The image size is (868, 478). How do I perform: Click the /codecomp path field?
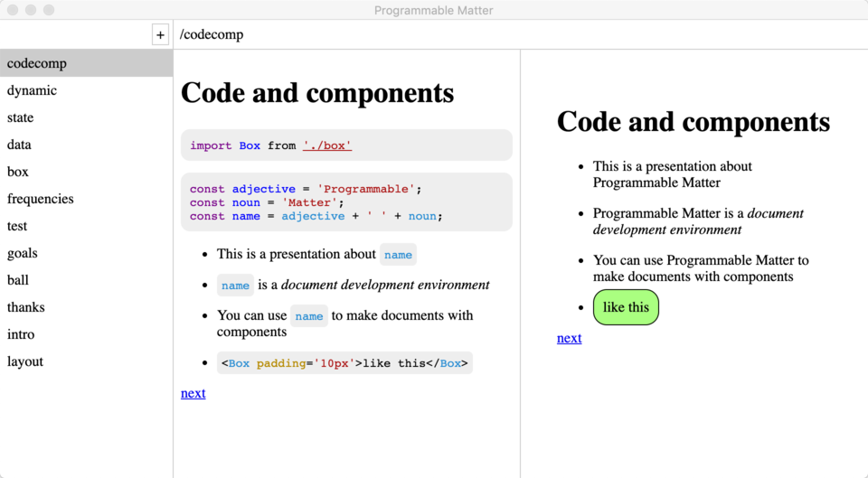click(x=521, y=34)
